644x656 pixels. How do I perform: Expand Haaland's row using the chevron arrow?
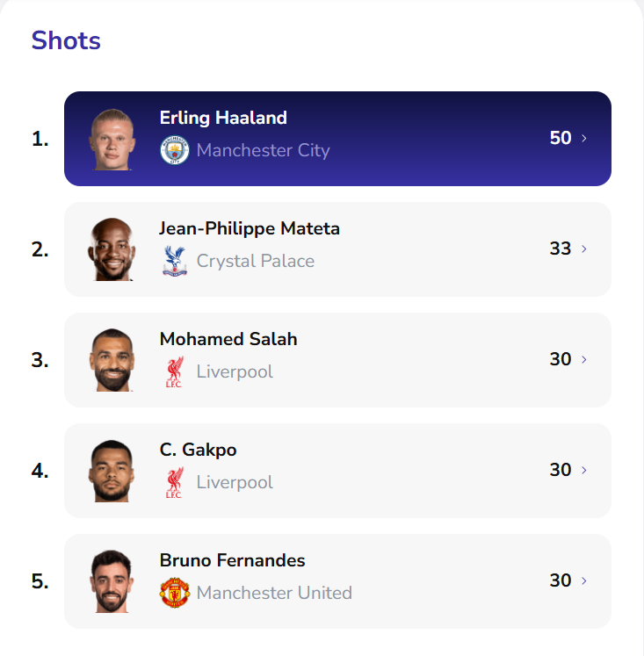[x=585, y=139]
